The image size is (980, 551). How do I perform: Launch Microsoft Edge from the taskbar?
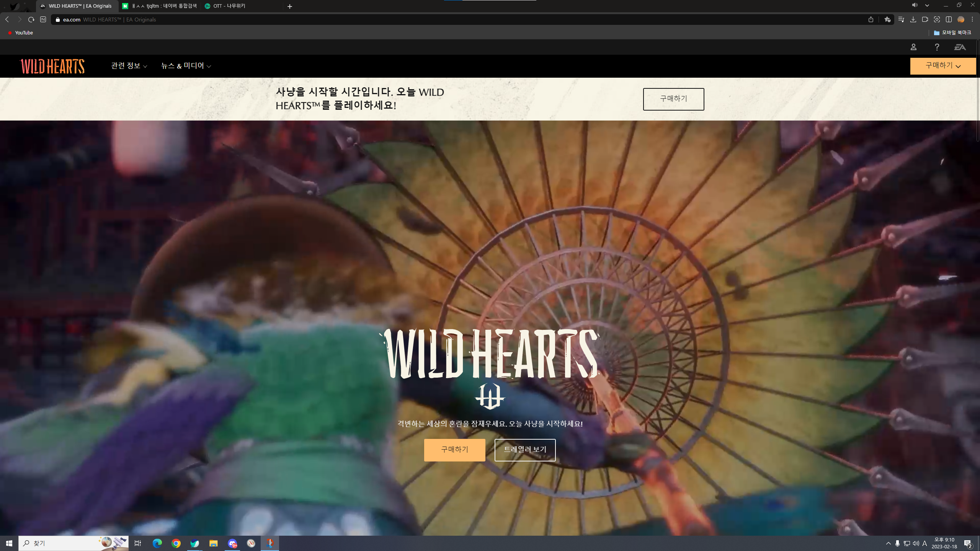(157, 543)
